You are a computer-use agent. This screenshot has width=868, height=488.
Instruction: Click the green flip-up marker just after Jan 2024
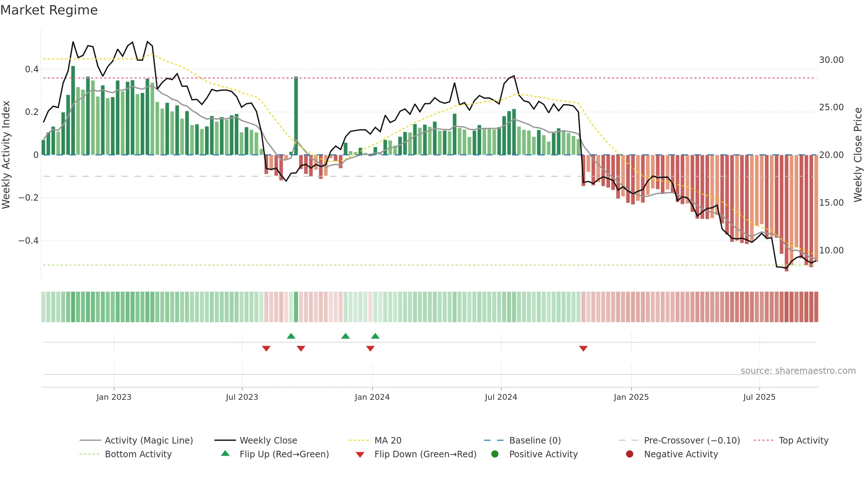point(375,336)
